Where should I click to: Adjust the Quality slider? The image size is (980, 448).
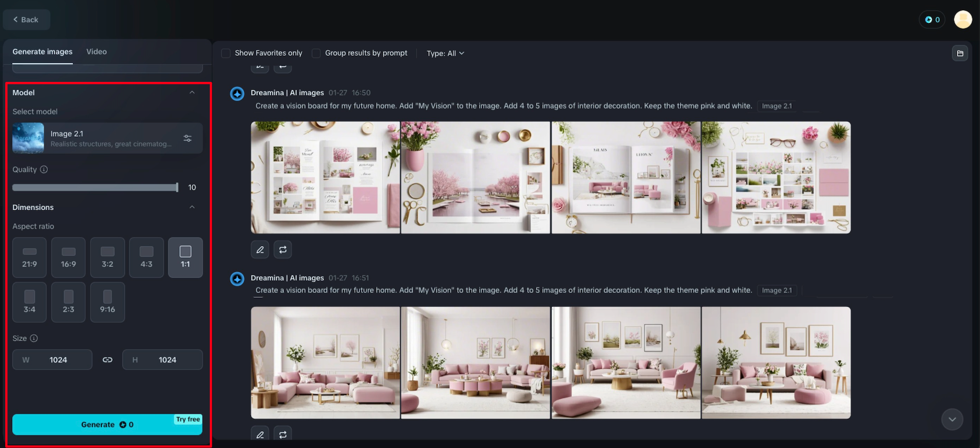point(95,187)
